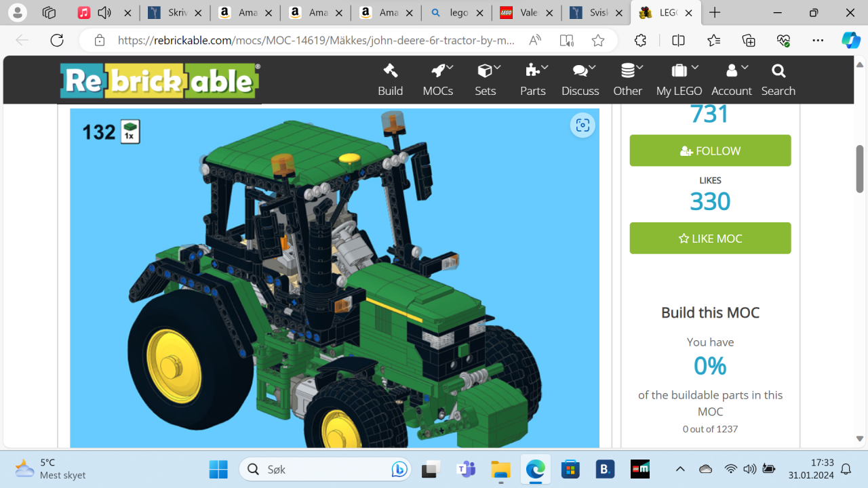Screen dimensions: 868x488
Task: Open a new browser tab
Action: [715, 13]
